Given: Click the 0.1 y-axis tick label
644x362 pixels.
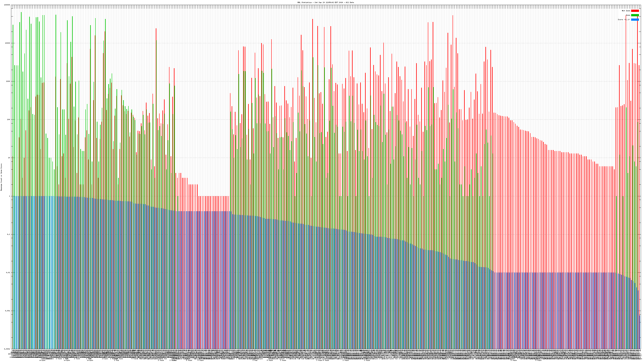Looking at the screenshot, I should point(9,234).
